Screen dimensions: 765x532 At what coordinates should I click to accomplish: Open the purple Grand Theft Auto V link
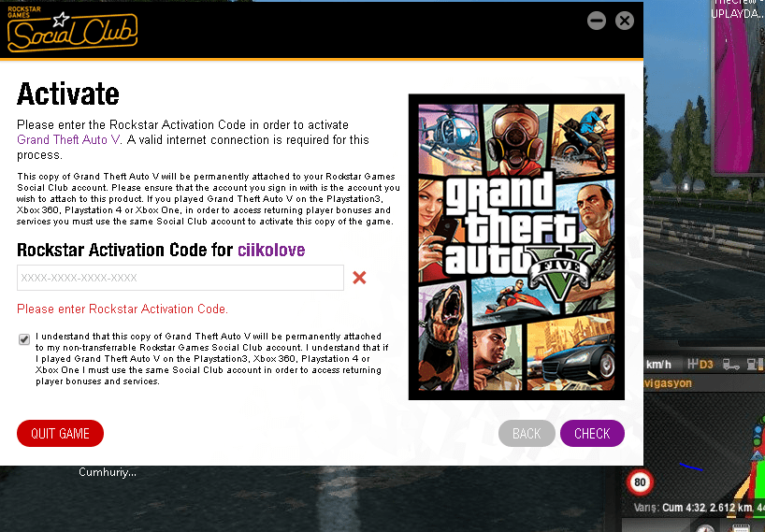(68, 140)
